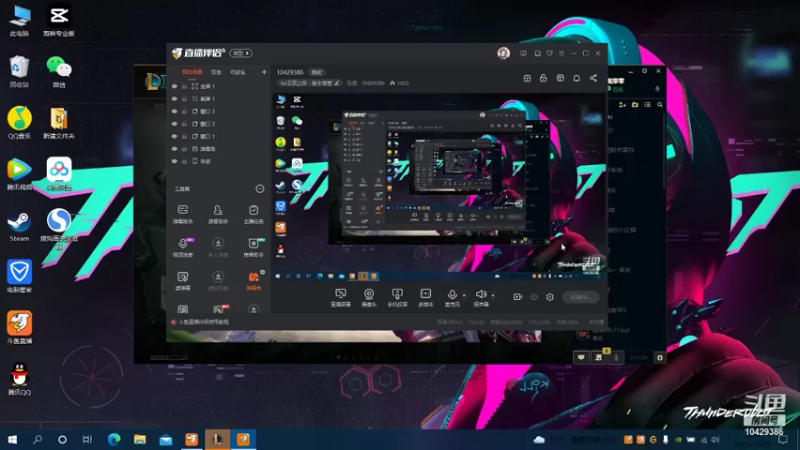Screen dimensions: 800x450
Task: Toggle the unlock icon in top bar
Action: 543,78
